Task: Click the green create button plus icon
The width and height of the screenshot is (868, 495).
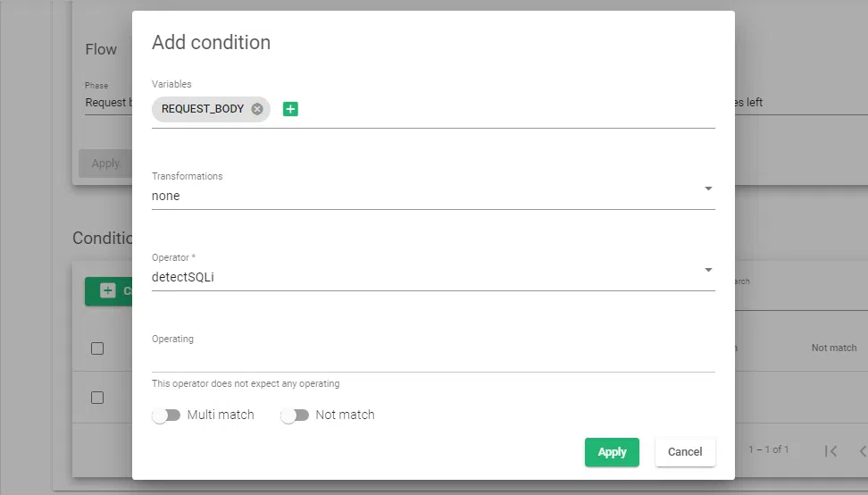Action: (x=108, y=291)
